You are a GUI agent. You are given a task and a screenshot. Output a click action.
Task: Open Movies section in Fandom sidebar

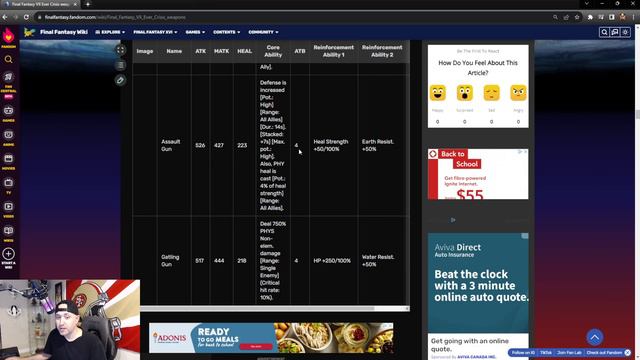(9, 161)
